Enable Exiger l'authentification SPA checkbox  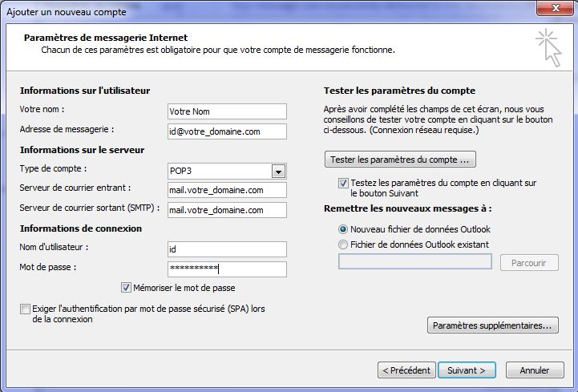25,309
